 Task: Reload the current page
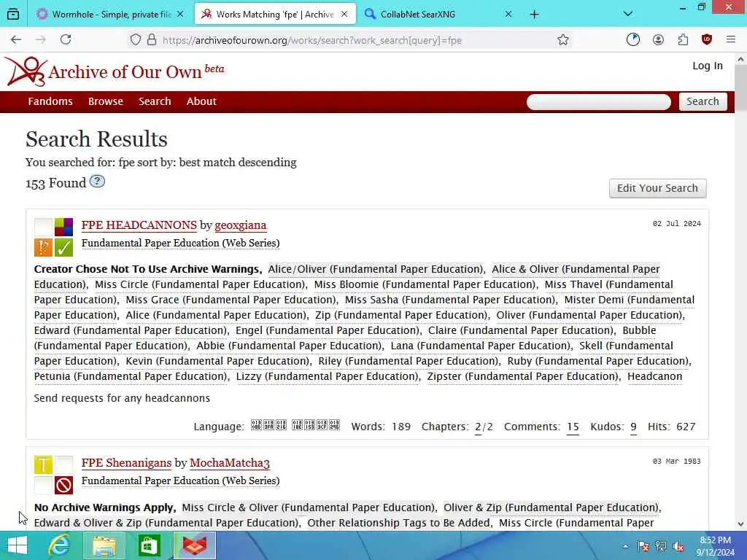click(66, 40)
